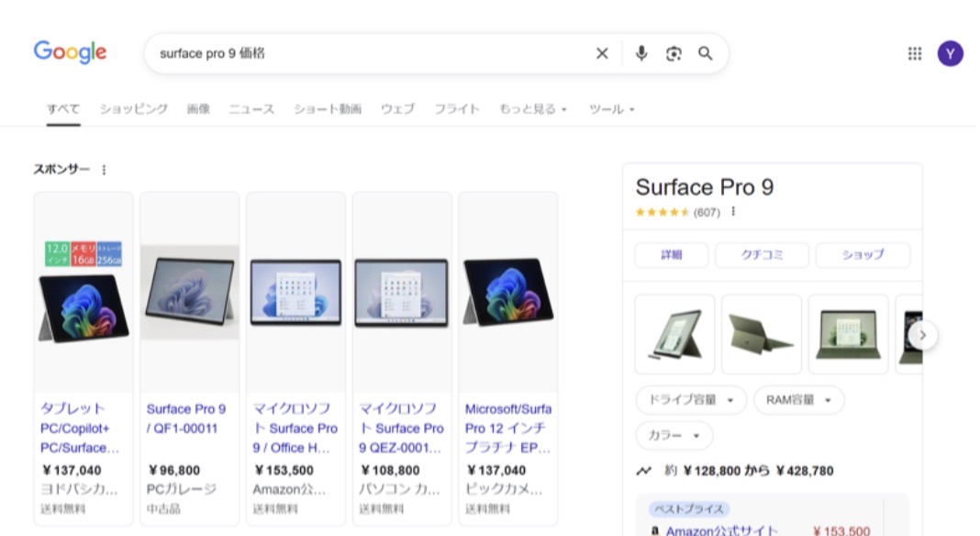Screen dimensions: 980x536
Task: Click the magnifying glass search icon
Action: [705, 53]
